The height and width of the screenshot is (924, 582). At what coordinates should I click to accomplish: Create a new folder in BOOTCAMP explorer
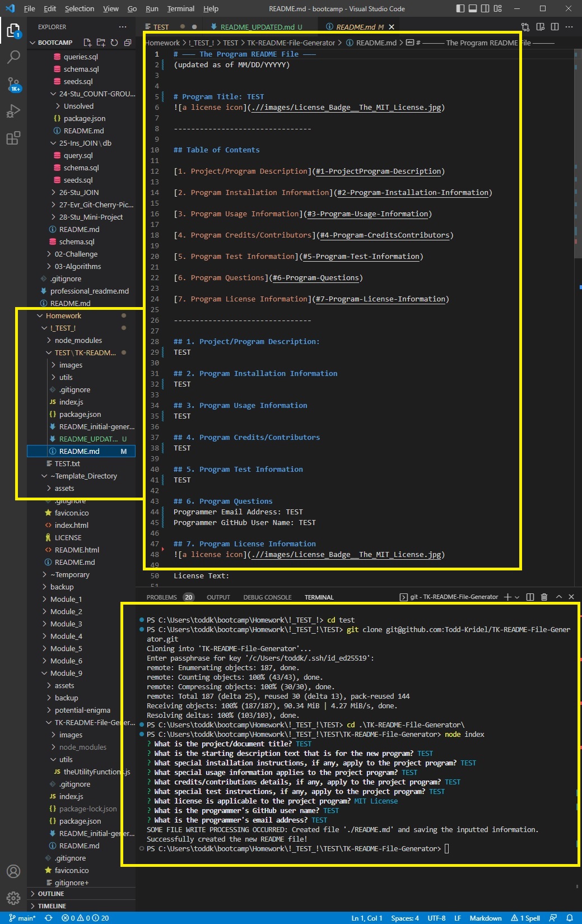click(101, 43)
